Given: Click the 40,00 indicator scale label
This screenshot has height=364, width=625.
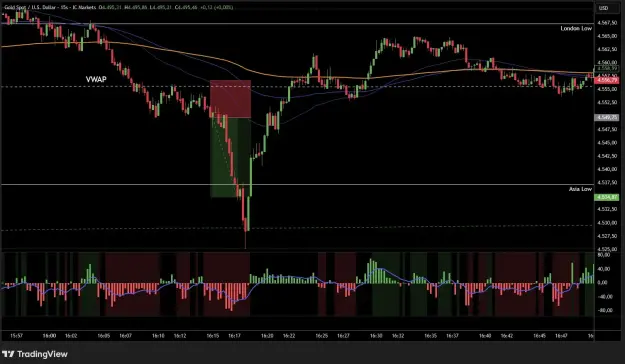Looking at the screenshot, I should click(x=603, y=269).
